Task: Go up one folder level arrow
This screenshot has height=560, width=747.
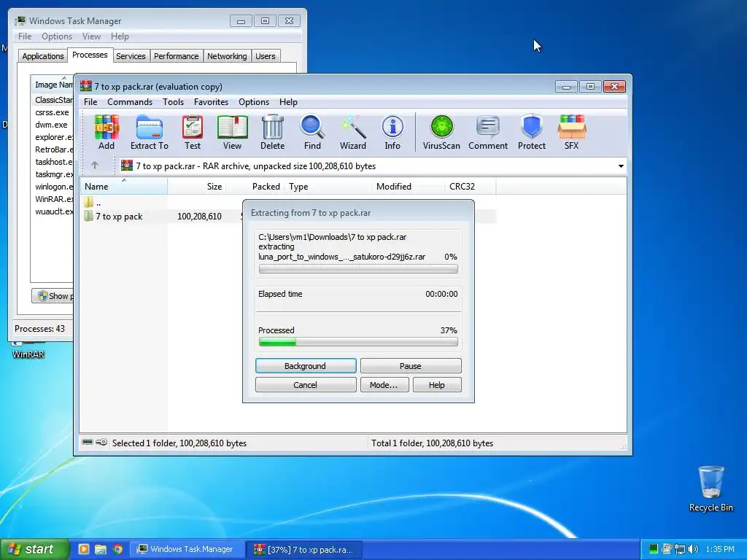Action: tap(95, 166)
